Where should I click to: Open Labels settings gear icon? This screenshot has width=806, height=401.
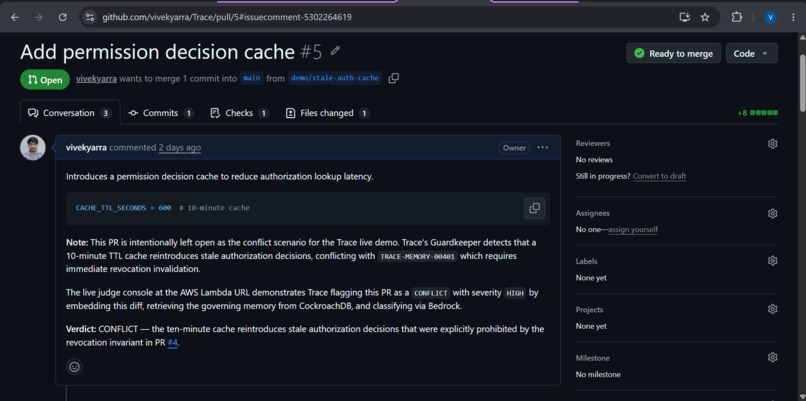(x=772, y=261)
